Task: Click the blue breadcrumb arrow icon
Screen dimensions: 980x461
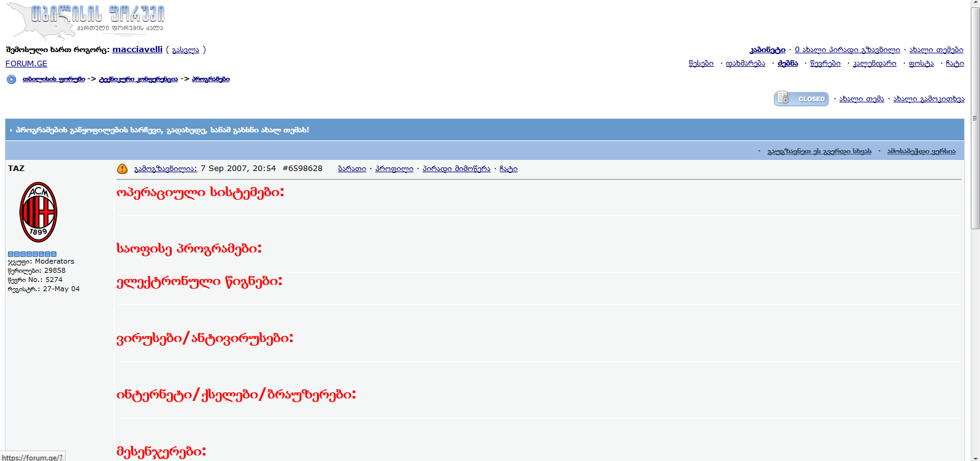Action: [11, 79]
